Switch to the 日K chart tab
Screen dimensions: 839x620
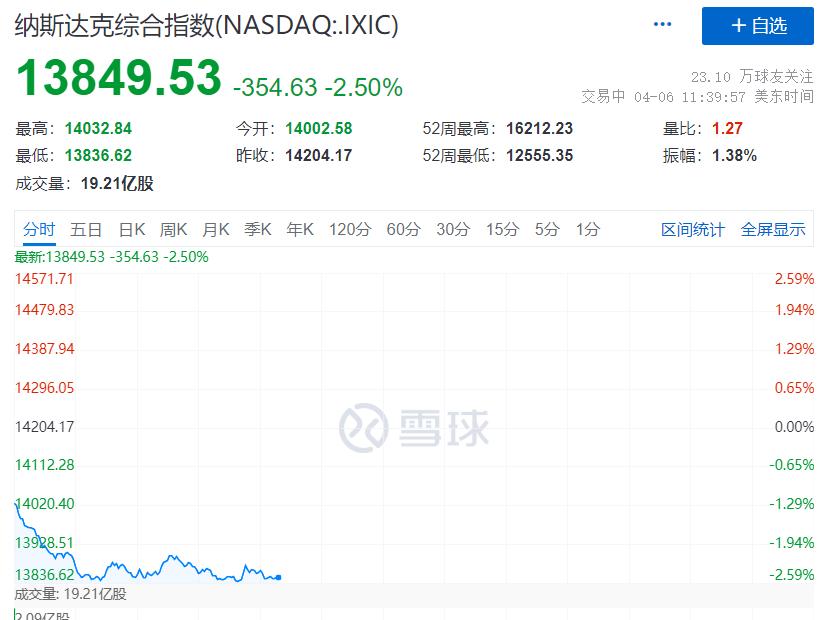(132, 229)
